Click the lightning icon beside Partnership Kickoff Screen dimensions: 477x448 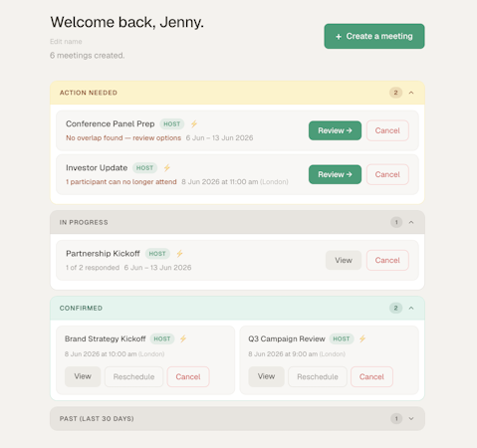(179, 254)
